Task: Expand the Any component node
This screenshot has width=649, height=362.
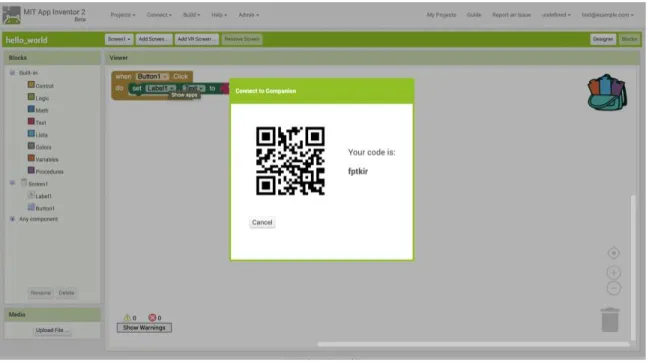Action: click(x=12, y=219)
